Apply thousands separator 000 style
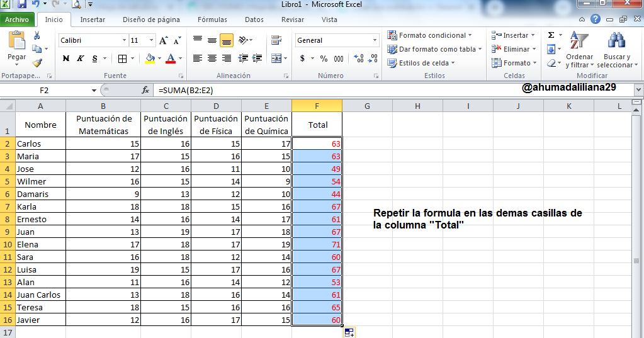 click(x=339, y=59)
